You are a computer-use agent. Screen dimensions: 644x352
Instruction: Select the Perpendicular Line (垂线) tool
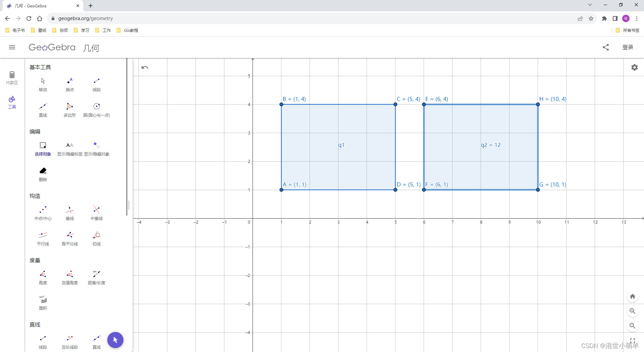coord(70,213)
